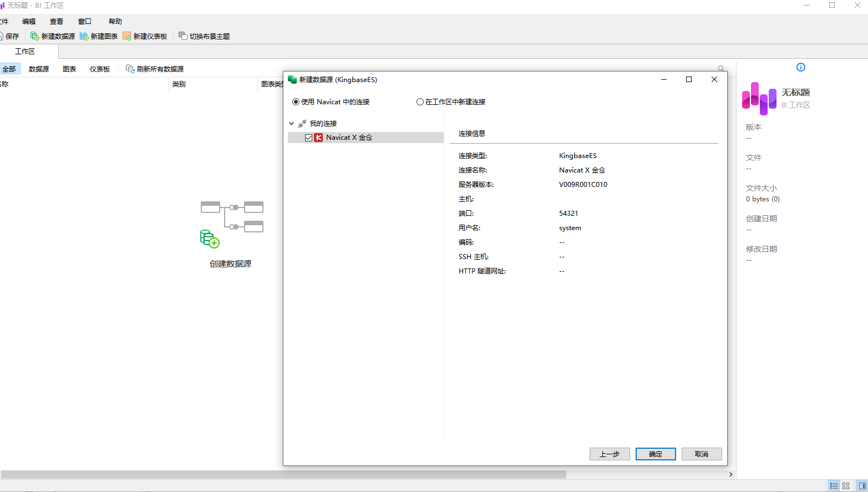Click the 刷新所有数据源 refresh icon
This screenshot has height=492, width=868.
click(x=130, y=69)
